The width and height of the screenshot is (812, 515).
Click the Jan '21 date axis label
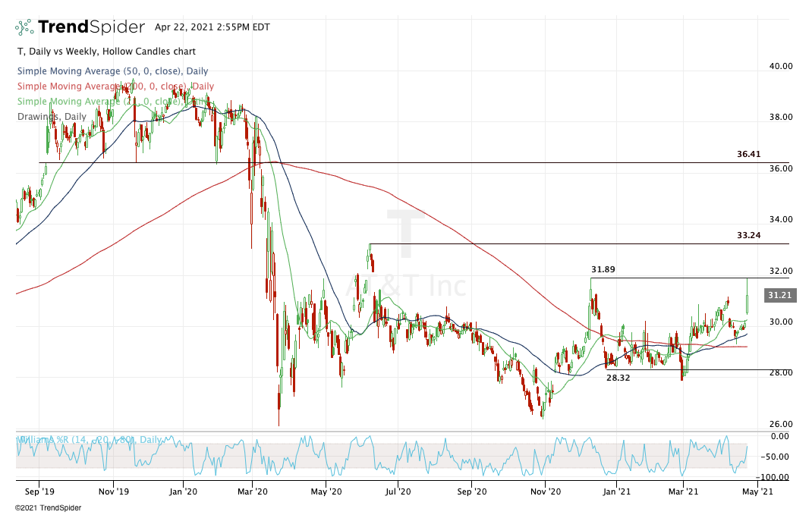coord(616,491)
